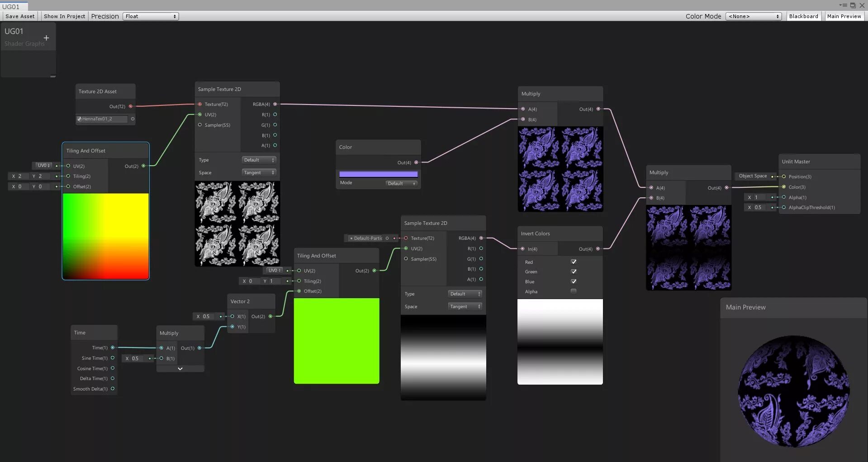The height and width of the screenshot is (462, 868).
Task: Click first Sample Texture 2D Texture(T2) input port
Action: coord(200,104)
